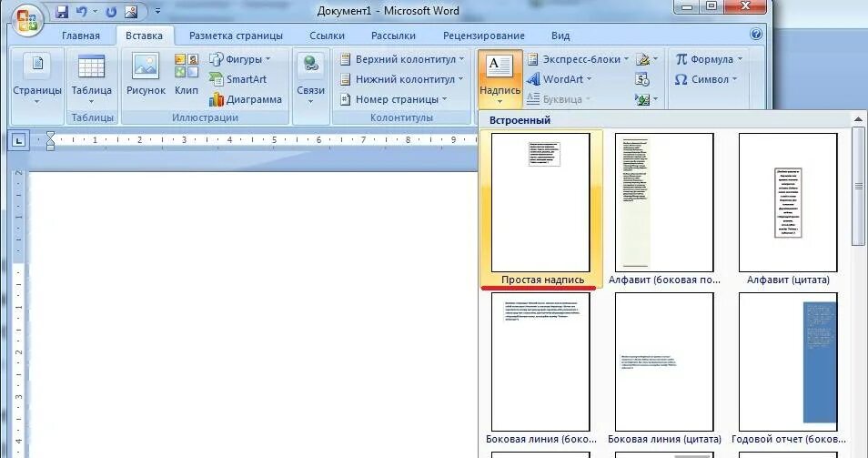Expand Страницы dropdown
Screen dimensions: 868x458
pos(37,79)
